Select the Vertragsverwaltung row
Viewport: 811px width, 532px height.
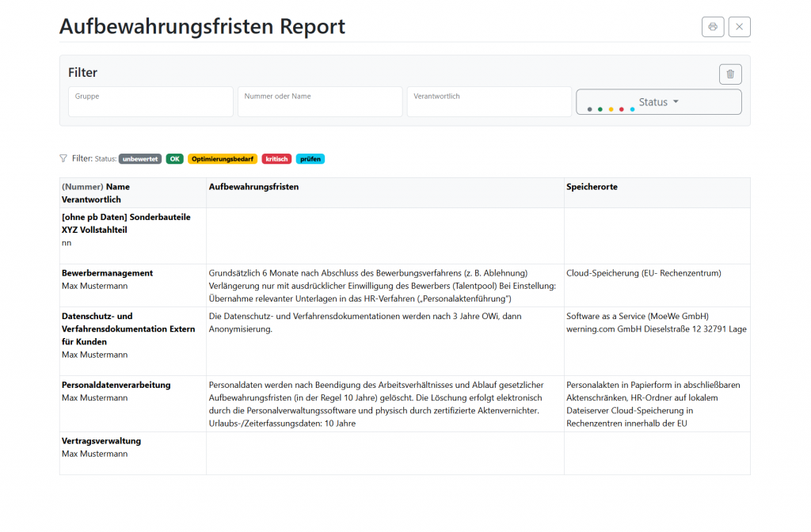101,441
